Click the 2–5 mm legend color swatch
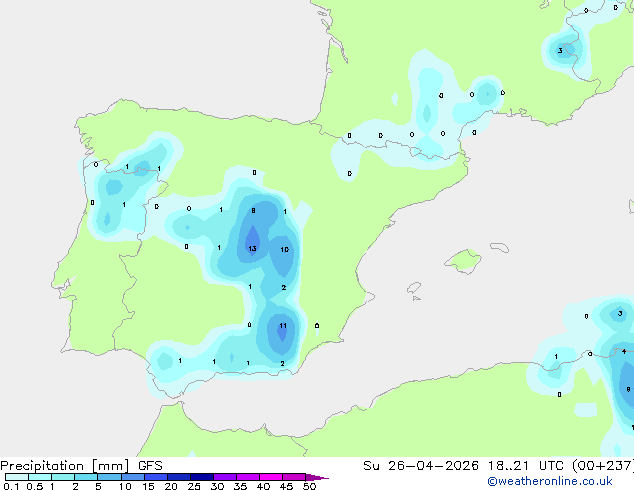 pos(86,477)
